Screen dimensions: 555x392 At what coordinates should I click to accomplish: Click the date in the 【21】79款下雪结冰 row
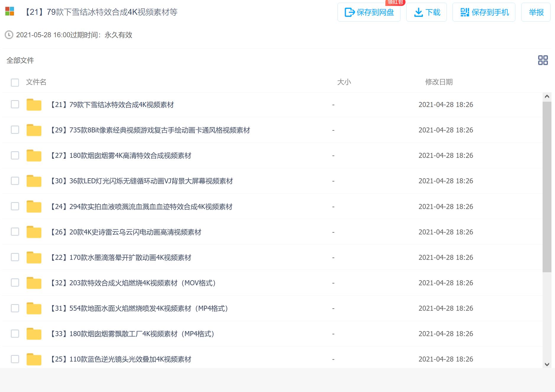[446, 105]
